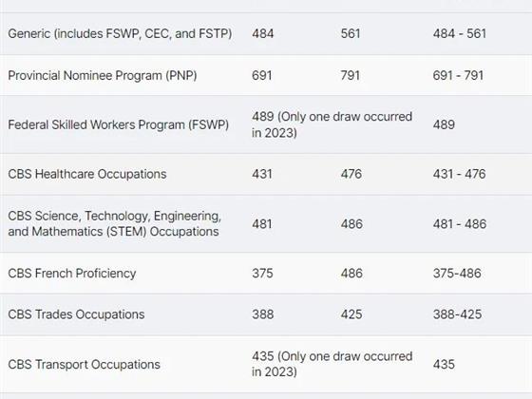Click the CBS French Proficiency label
532x399 pixels.
[x=72, y=274]
